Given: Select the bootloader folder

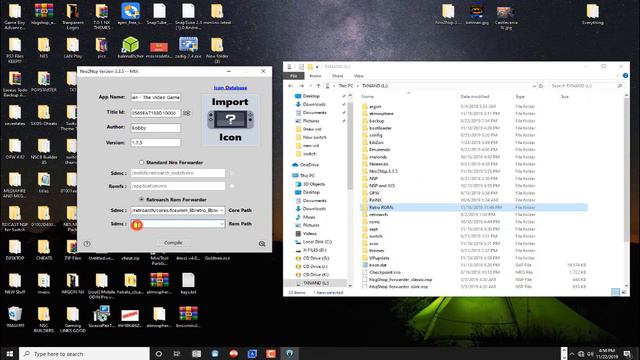Looking at the screenshot, I should [380, 128].
